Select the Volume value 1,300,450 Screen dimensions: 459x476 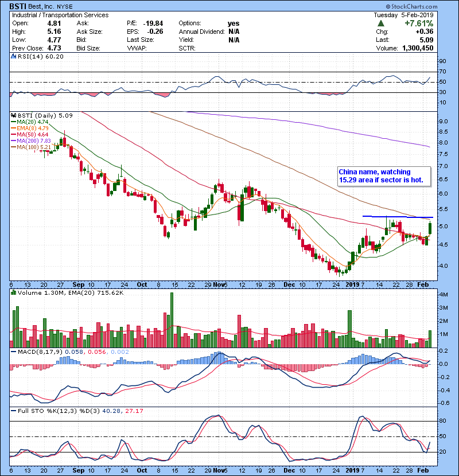pyautogui.click(x=418, y=48)
